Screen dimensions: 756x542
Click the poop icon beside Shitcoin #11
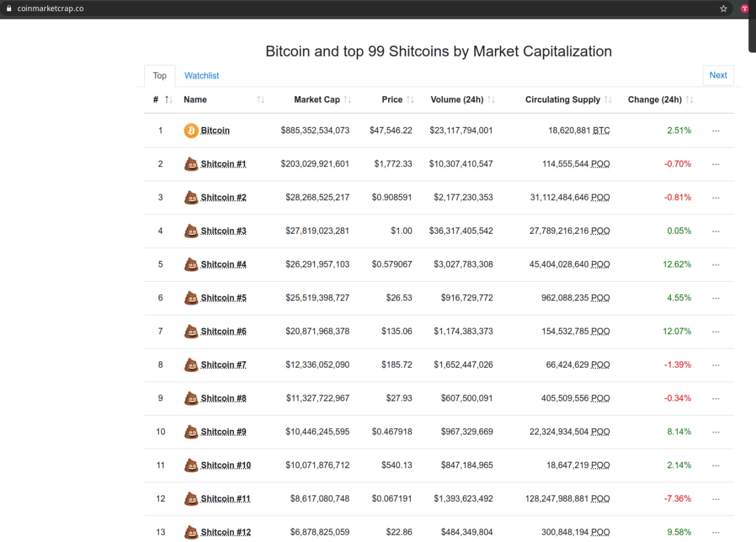click(191, 499)
